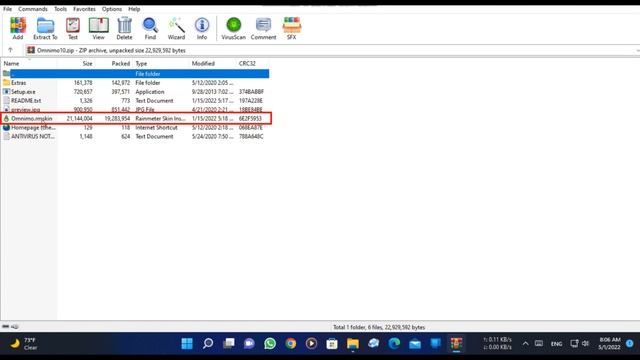
Task: Sort by the Size column header
Action: click(x=87, y=63)
